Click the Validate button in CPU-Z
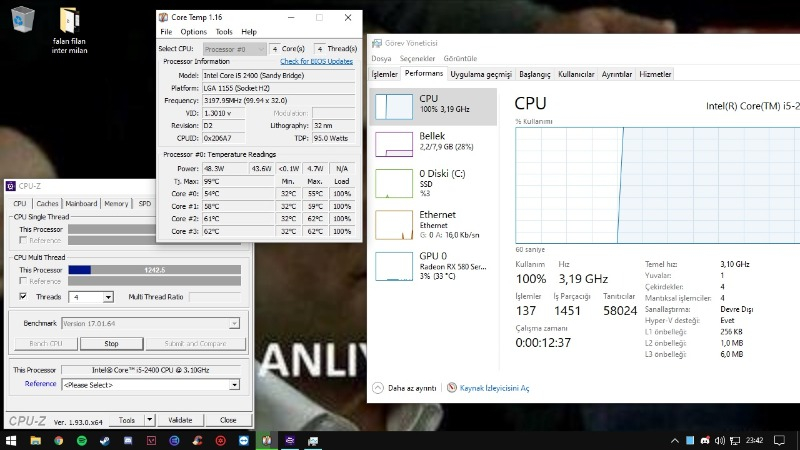 pos(180,420)
